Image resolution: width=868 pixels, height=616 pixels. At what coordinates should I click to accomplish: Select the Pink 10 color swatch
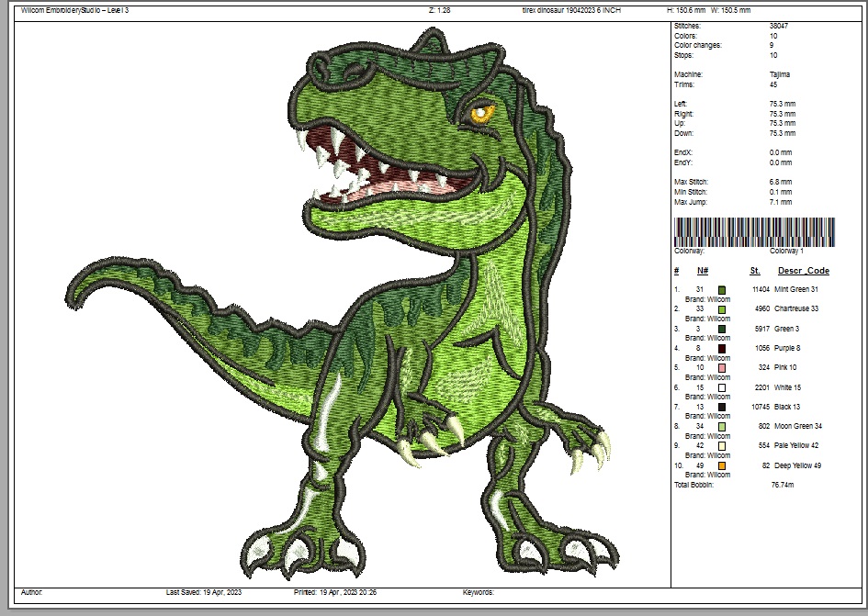(x=722, y=368)
